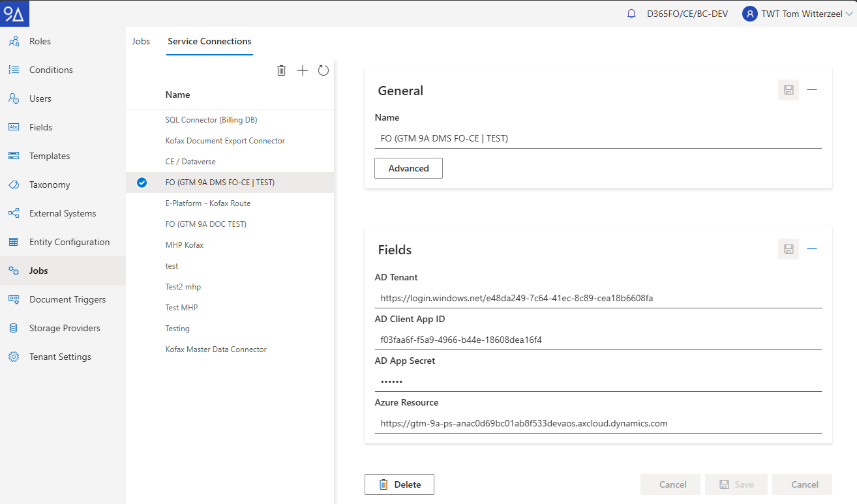Viewport: 857px width, 504px height.
Task: Open Conditions in the sidebar
Action: tap(63, 70)
